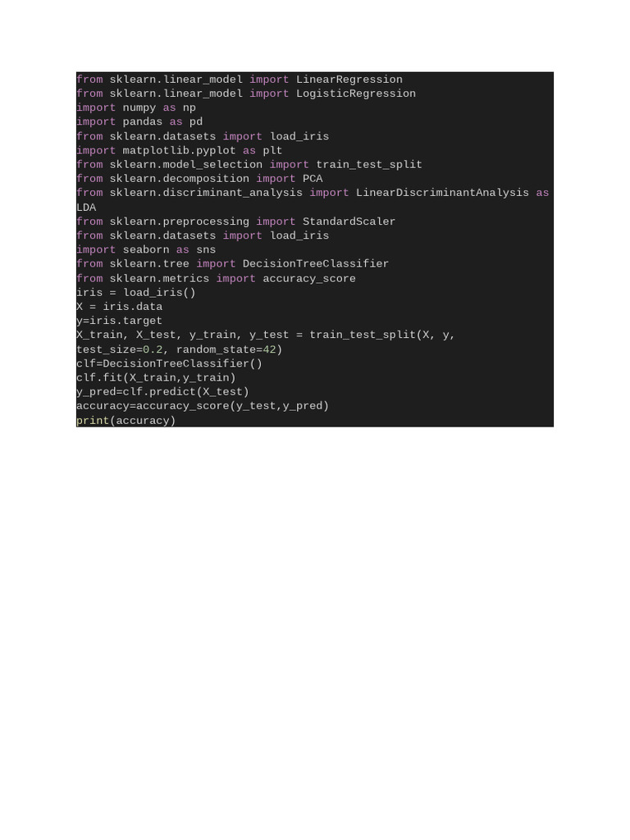The image size is (630, 840).
Task: Click the 'pandas as pd' import line
Action: pos(139,122)
